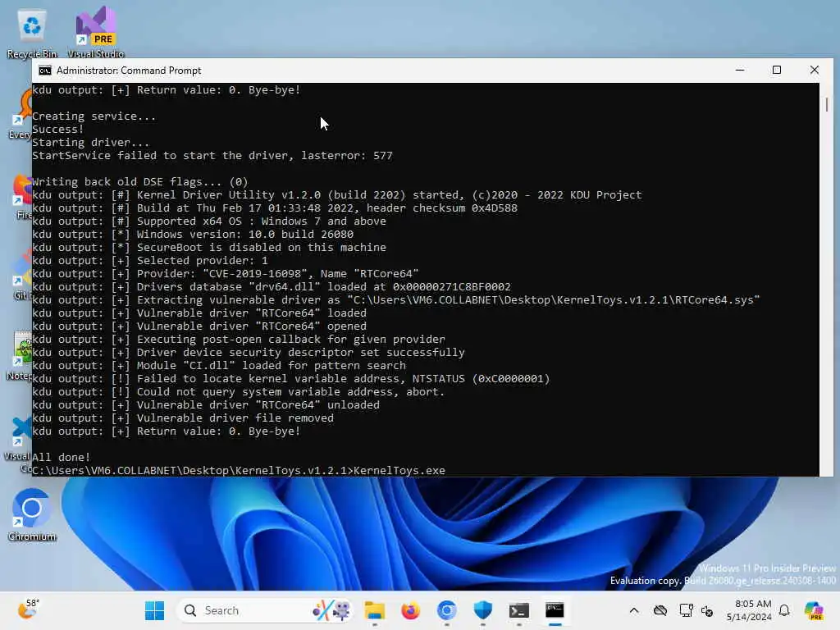Minimize the Command Prompt window
Screen dimensions: 840x630
[740, 71]
